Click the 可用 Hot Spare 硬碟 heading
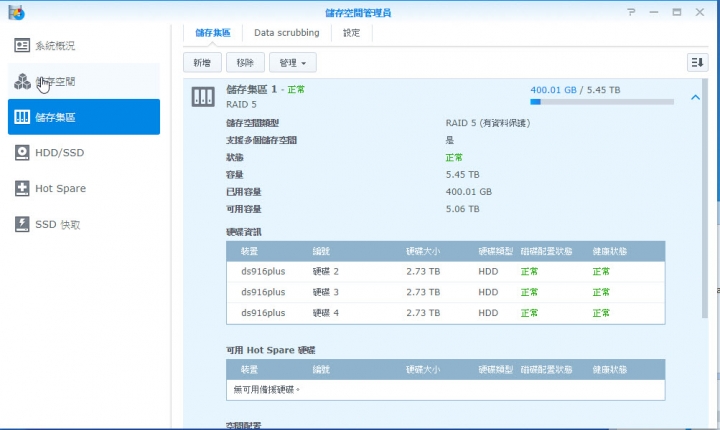Image resolution: width=720 pixels, height=430 pixels. (x=270, y=350)
